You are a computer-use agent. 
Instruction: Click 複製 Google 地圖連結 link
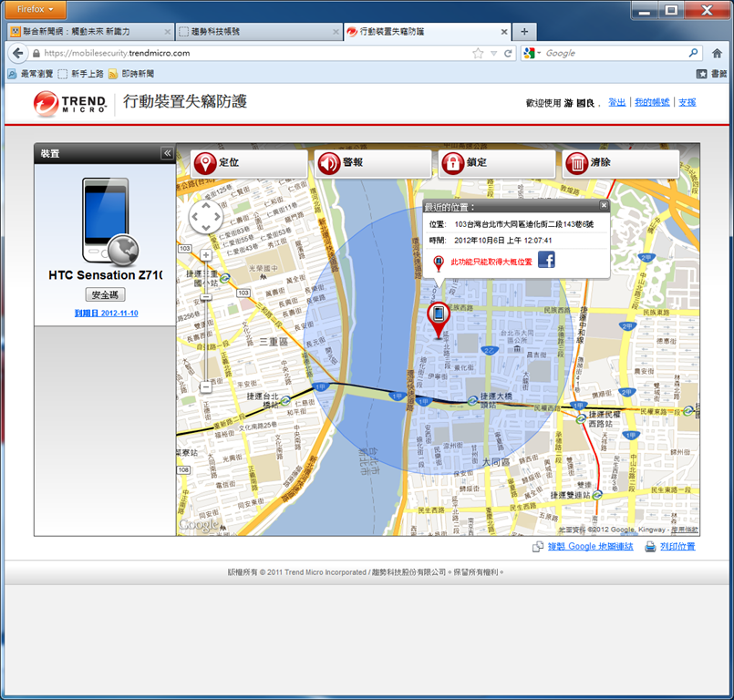click(x=590, y=547)
